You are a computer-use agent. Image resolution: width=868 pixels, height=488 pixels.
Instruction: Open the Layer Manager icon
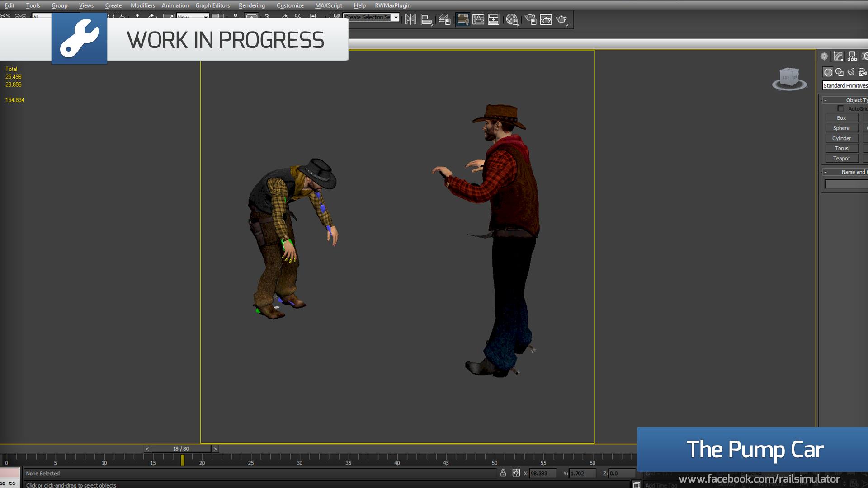pyautogui.click(x=445, y=19)
